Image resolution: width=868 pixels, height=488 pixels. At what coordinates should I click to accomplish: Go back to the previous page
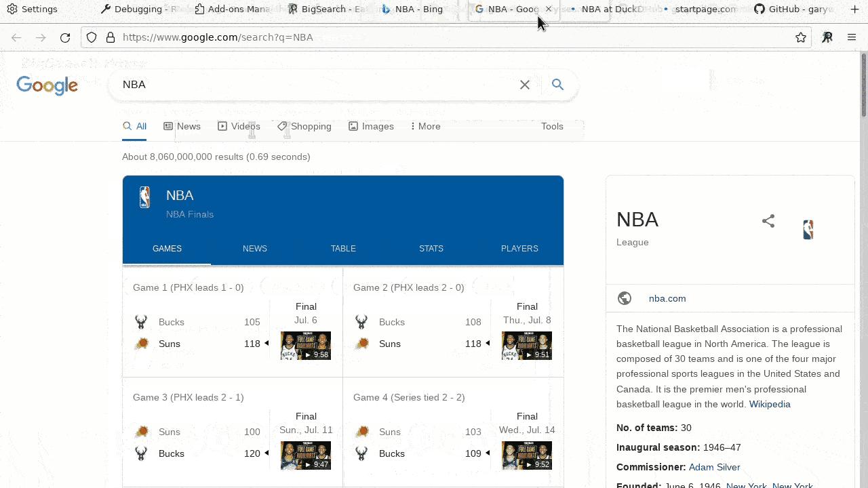coord(16,37)
